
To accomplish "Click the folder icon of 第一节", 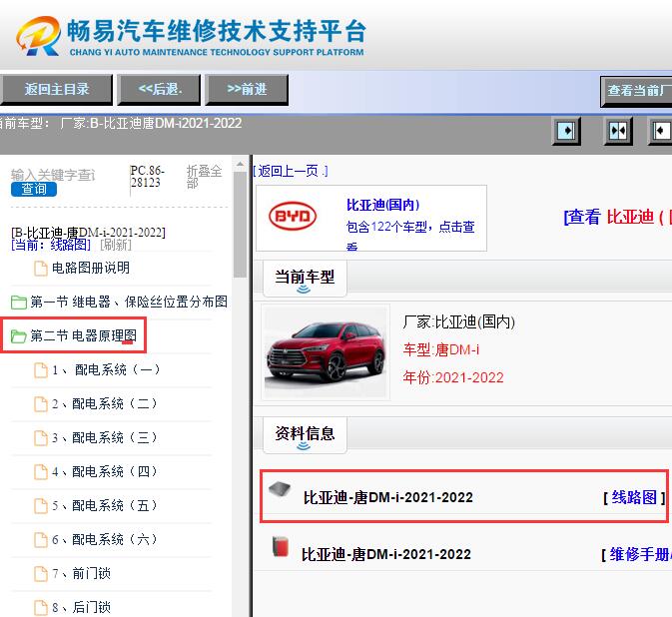I will click(x=18, y=303).
